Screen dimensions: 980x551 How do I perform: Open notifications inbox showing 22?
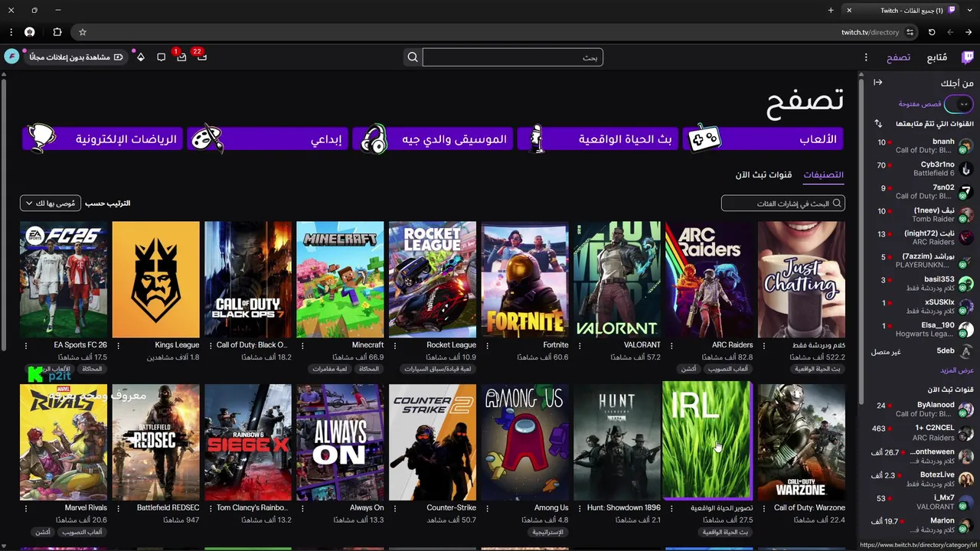tap(201, 57)
